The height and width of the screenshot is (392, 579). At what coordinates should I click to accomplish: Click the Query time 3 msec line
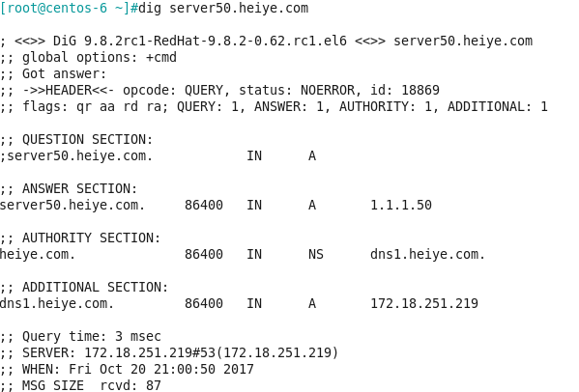(80, 336)
